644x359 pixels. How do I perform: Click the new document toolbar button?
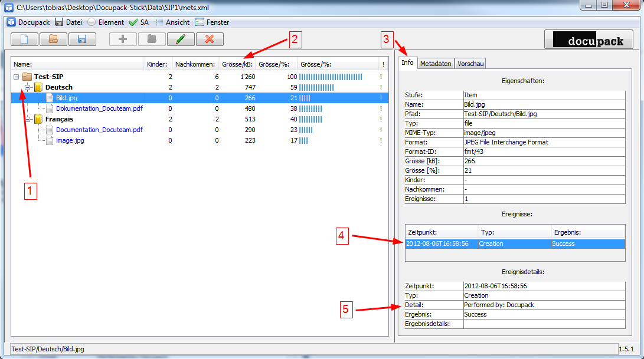[x=24, y=39]
